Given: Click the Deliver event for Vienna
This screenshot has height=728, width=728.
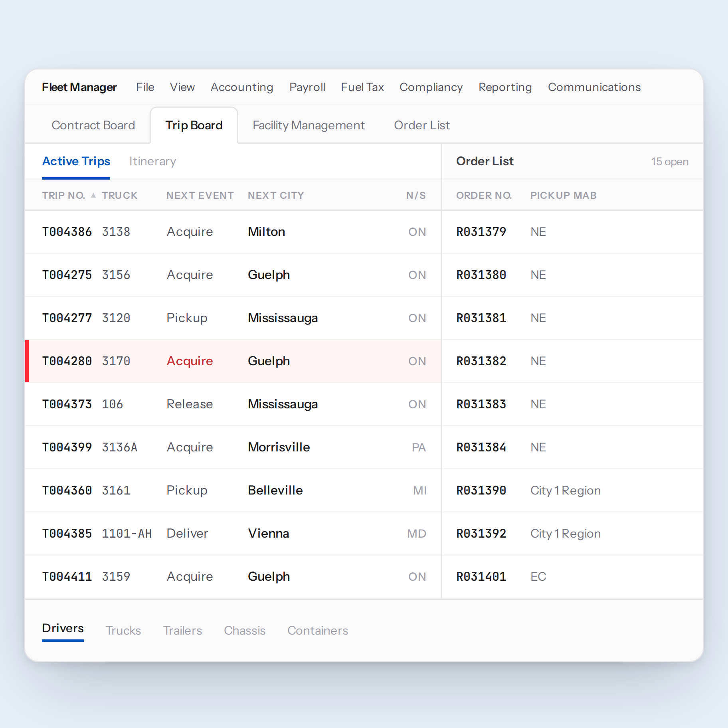Looking at the screenshot, I should coord(187,534).
